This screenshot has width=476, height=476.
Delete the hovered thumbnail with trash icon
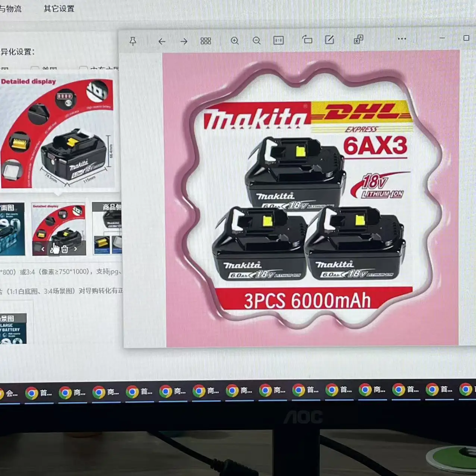point(65,249)
